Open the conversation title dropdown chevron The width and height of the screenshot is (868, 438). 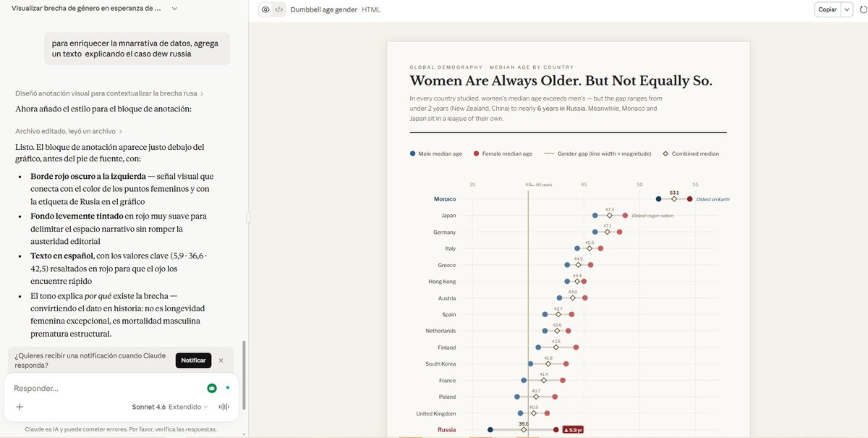(x=175, y=8)
